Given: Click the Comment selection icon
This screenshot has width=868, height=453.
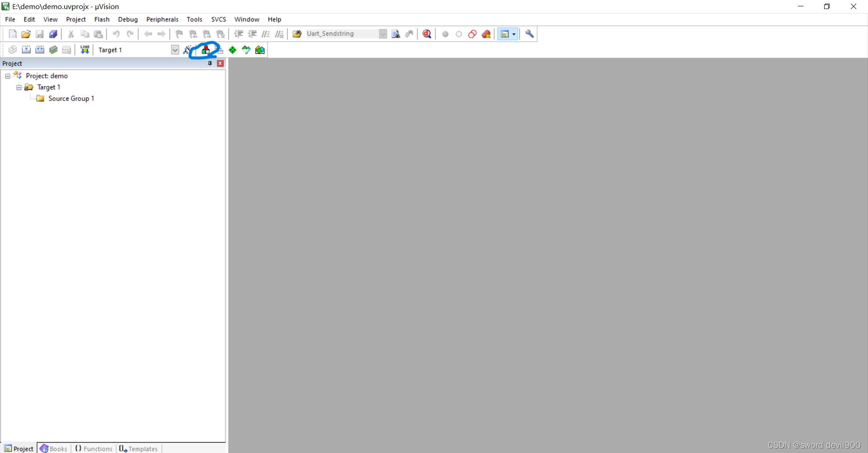Looking at the screenshot, I should point(266,34).
